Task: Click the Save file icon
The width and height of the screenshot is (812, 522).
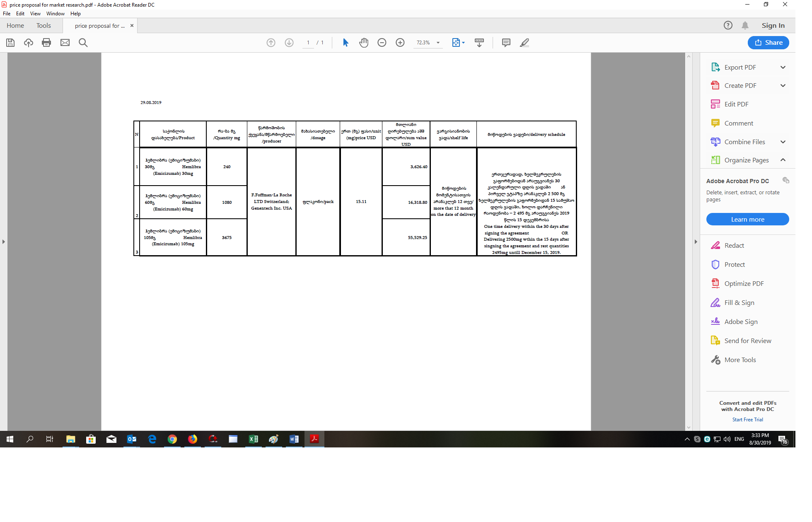Action: coord(10,43)
